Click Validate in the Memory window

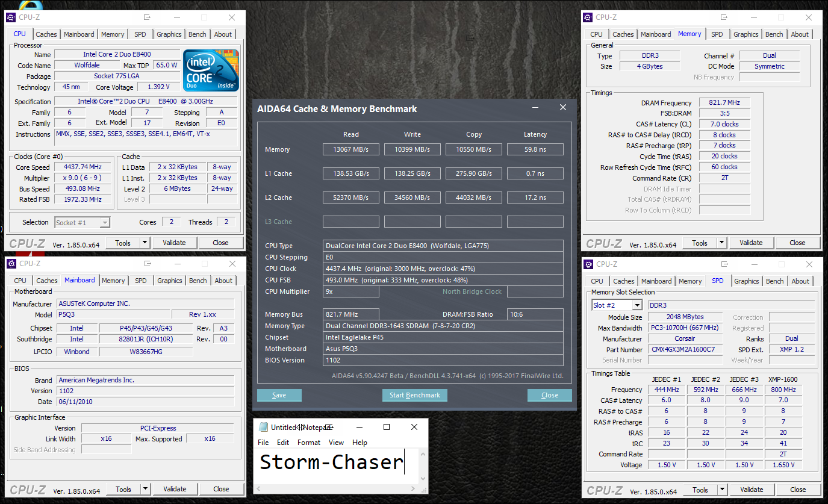coord(751,243)
